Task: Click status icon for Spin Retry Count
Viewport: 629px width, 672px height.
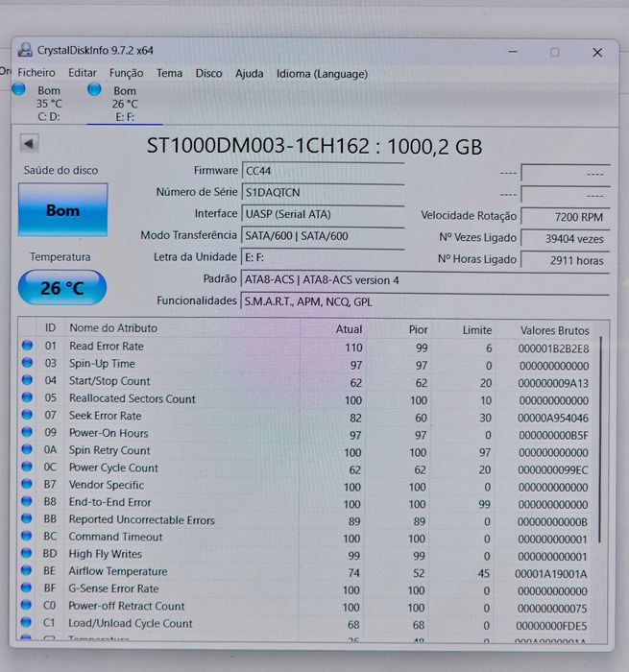Action: (27, 449)
